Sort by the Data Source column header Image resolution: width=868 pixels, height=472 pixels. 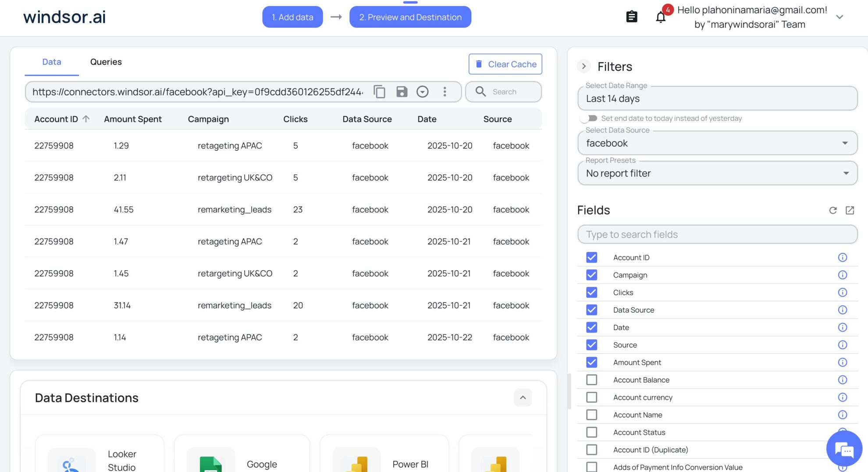coord(367,119)
